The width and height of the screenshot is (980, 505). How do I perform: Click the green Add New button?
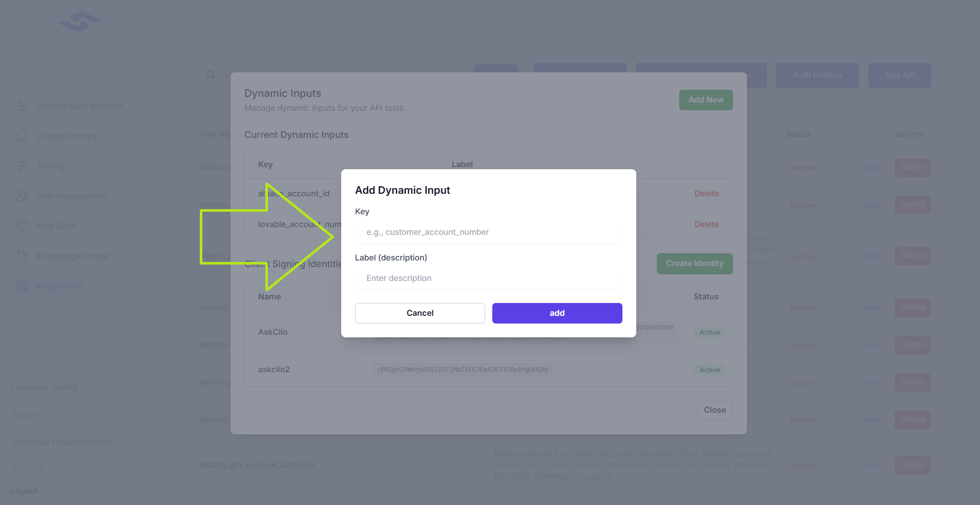click(706, 100)
